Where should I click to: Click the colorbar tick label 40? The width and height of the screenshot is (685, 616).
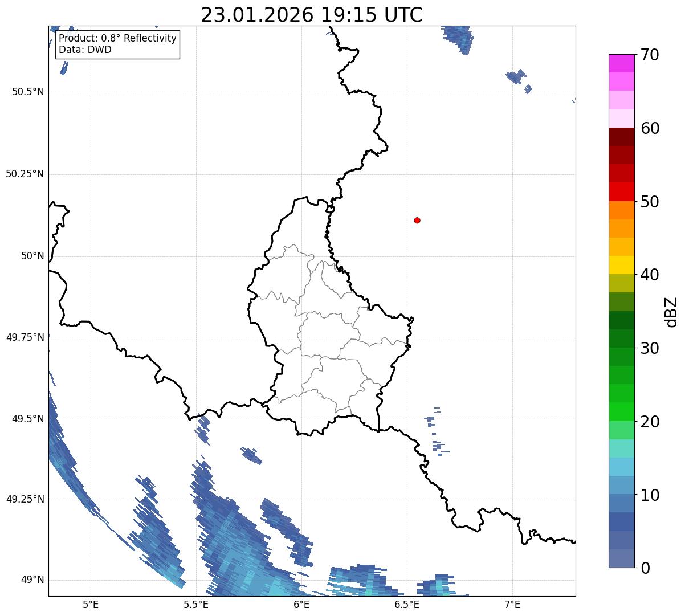(x=650, y=275)
